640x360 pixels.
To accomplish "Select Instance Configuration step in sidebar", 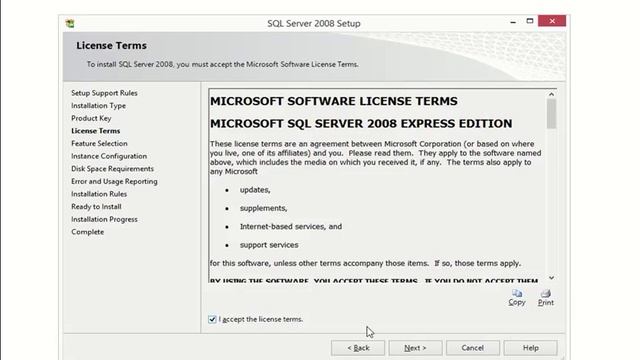I will coord(109,156).
